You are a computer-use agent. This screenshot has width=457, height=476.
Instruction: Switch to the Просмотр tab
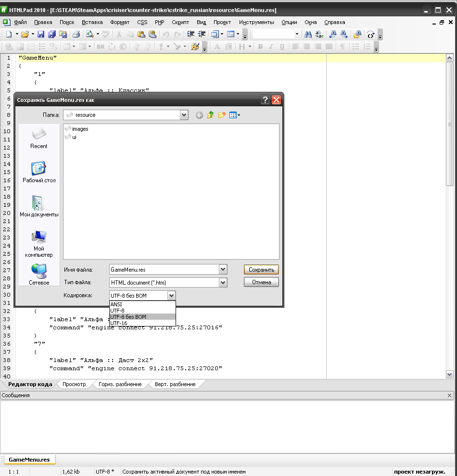tap(74, 384)
